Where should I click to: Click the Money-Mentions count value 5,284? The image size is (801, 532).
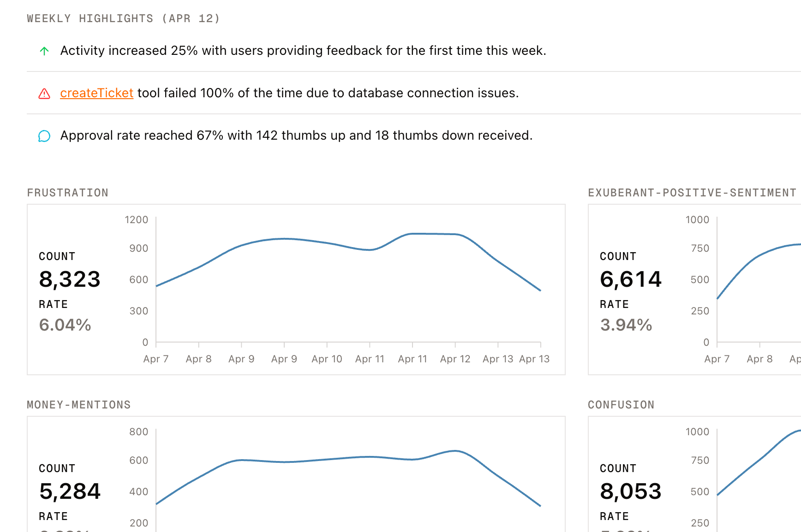tap(70, 491)
